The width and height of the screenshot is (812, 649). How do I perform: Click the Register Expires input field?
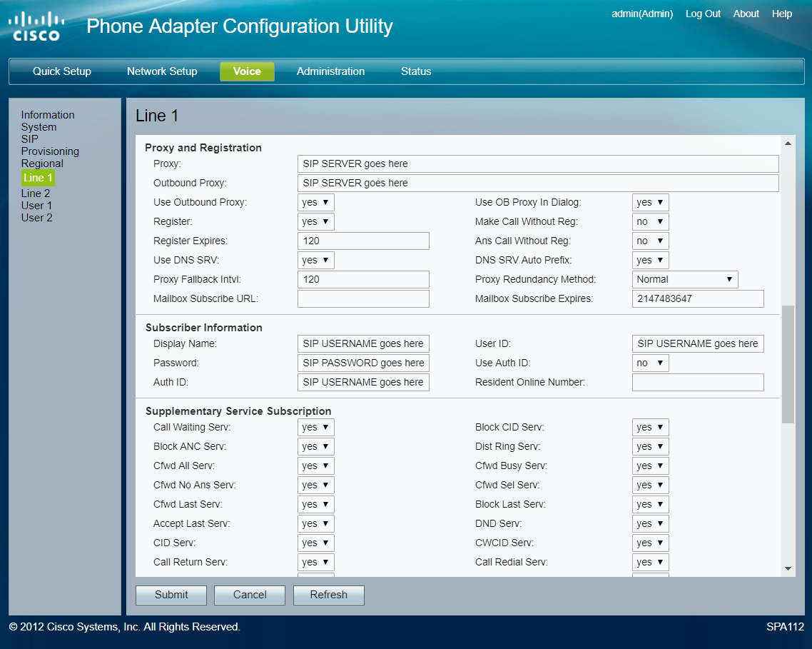pyautogui.click(x=363, y=241)
